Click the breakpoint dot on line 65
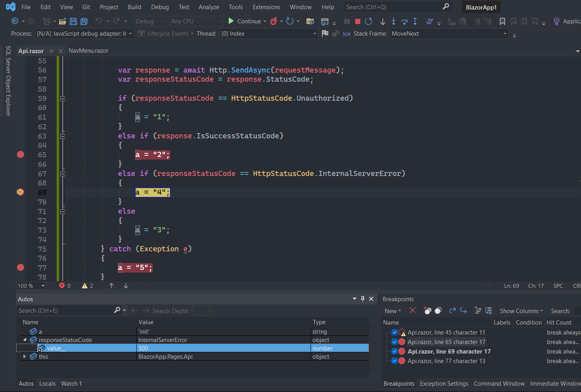Screen dimensions: 581x392 (x=21, y=155)
